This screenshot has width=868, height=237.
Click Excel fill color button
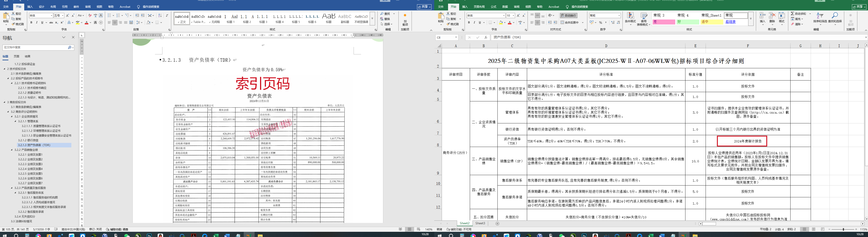pos(501,23)
